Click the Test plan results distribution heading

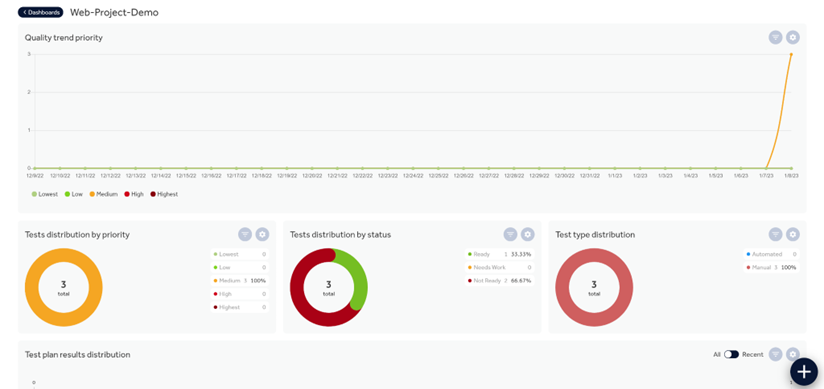point(77,354)
